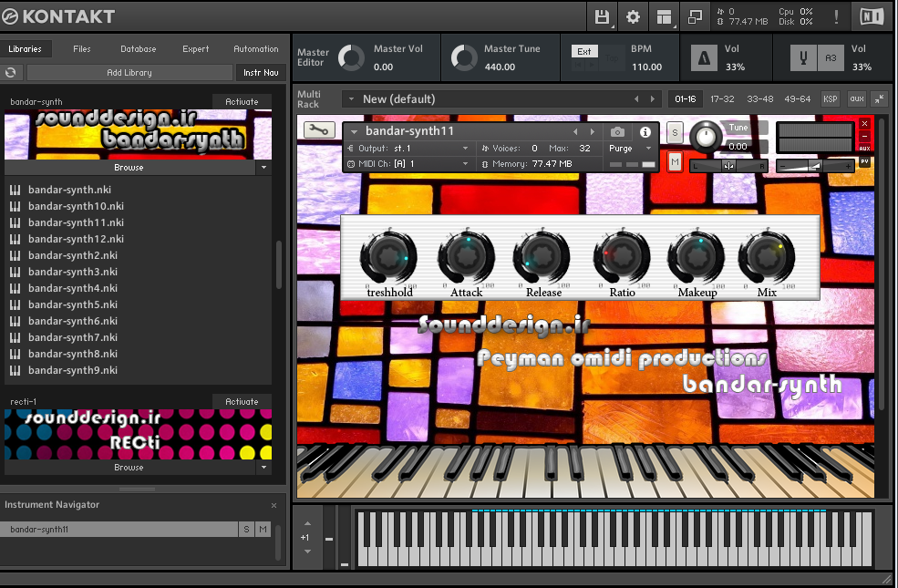Click the Attack knob

pyautogui.click(x=466, y=257)
